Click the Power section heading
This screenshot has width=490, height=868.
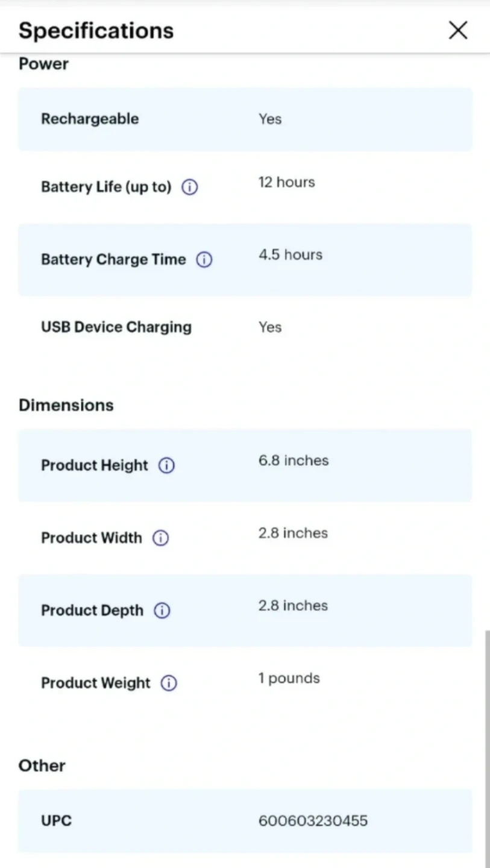tap(43, 64)
